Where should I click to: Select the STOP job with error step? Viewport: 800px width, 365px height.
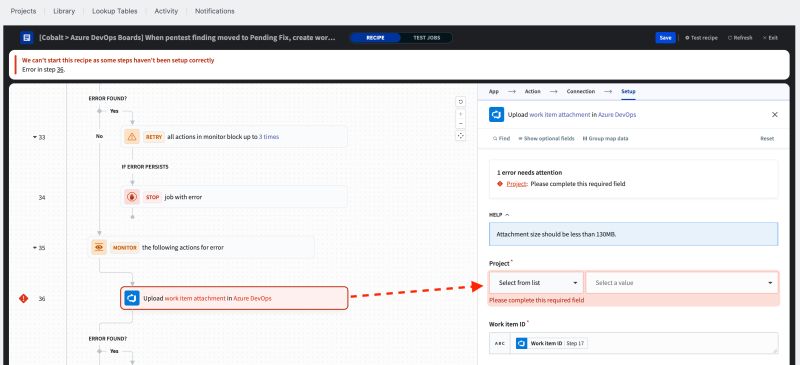(234, 197)
